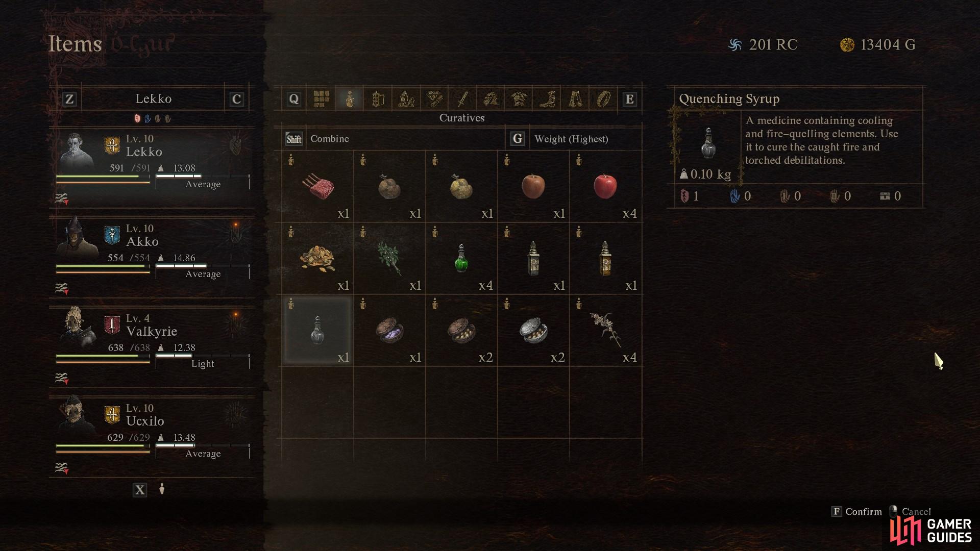
Task: Select the lantern implements category icon
Action: pos(378,99)
